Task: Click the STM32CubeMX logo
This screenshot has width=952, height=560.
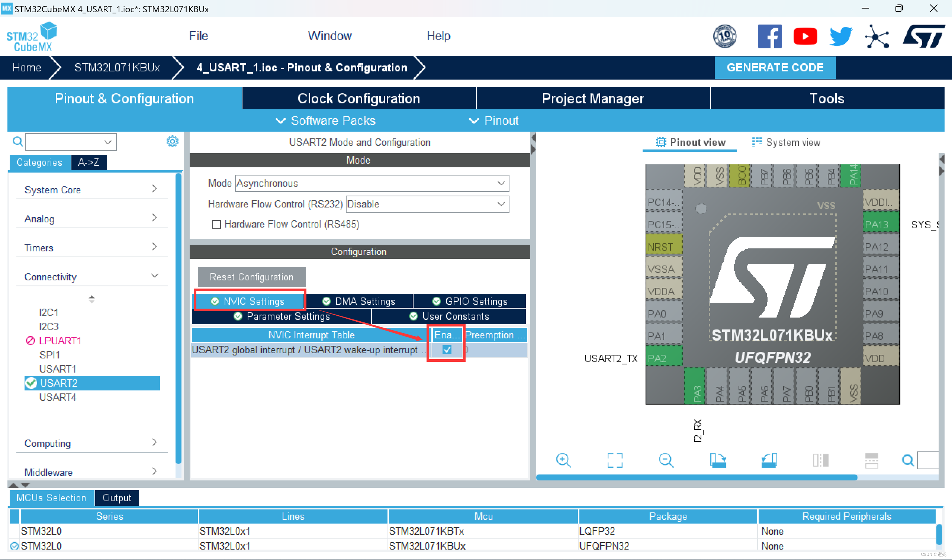Action: [x=32, y=37]
